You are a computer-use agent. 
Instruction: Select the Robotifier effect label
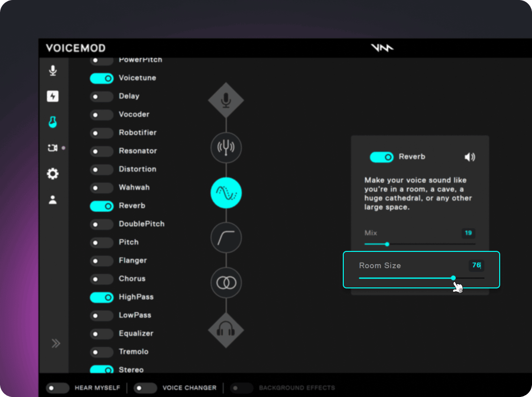coord(138,132)
